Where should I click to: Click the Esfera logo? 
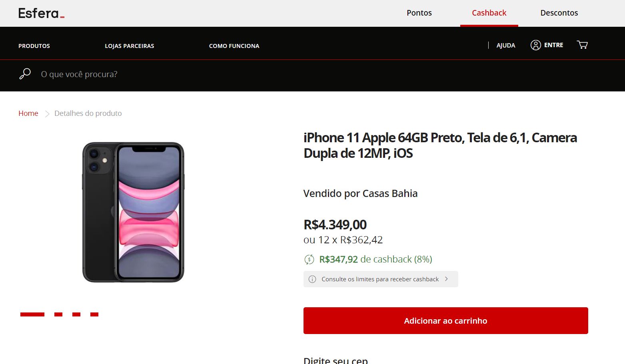click(x=41, y=13)
